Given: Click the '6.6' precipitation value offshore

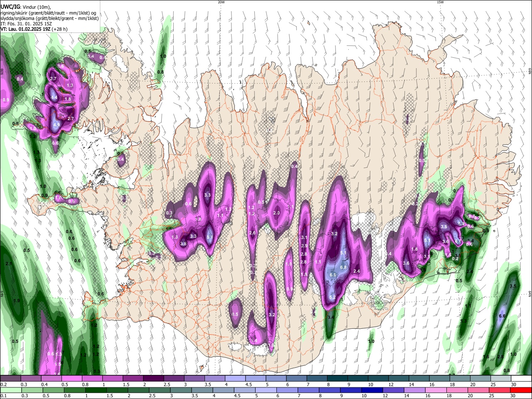Looking at the screenshot, I should pyautogui.click(x=501, y=316).
